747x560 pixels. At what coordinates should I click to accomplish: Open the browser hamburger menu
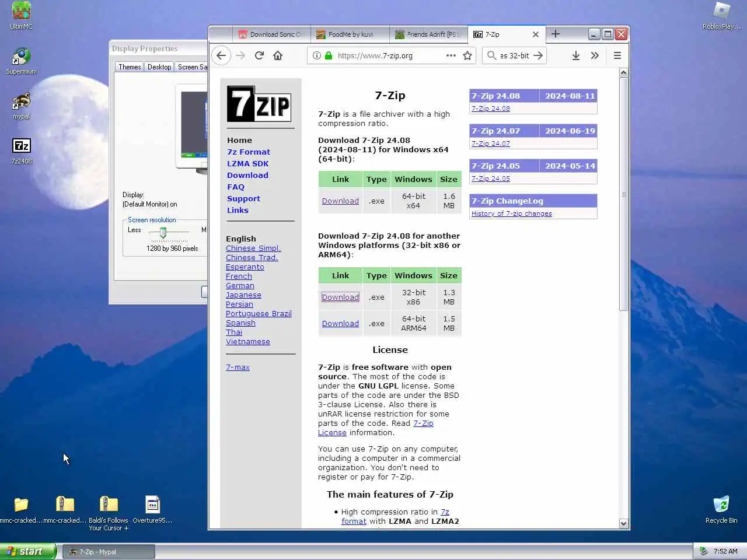point(617,55)
